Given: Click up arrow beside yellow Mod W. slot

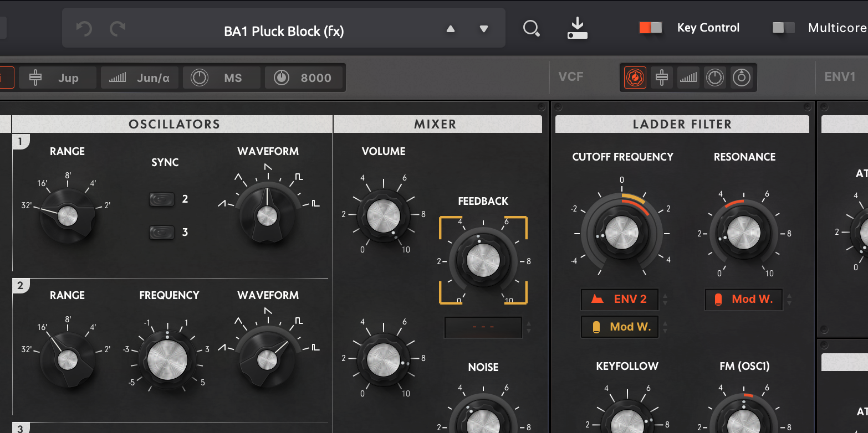Looking at the screenshot, I should 665,323.
